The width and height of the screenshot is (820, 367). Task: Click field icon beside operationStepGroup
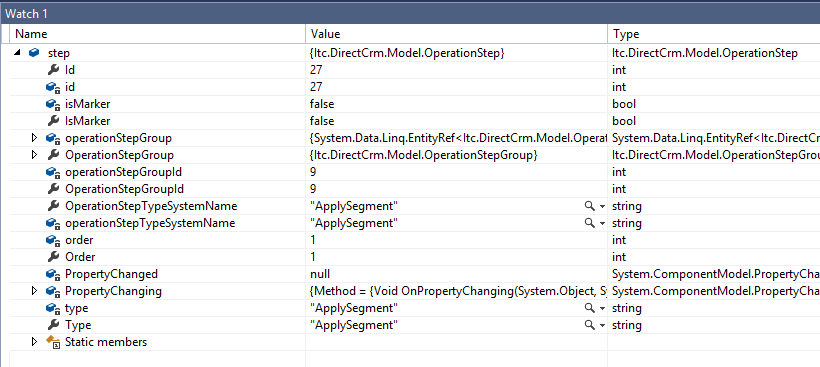[x=53, y=139]
